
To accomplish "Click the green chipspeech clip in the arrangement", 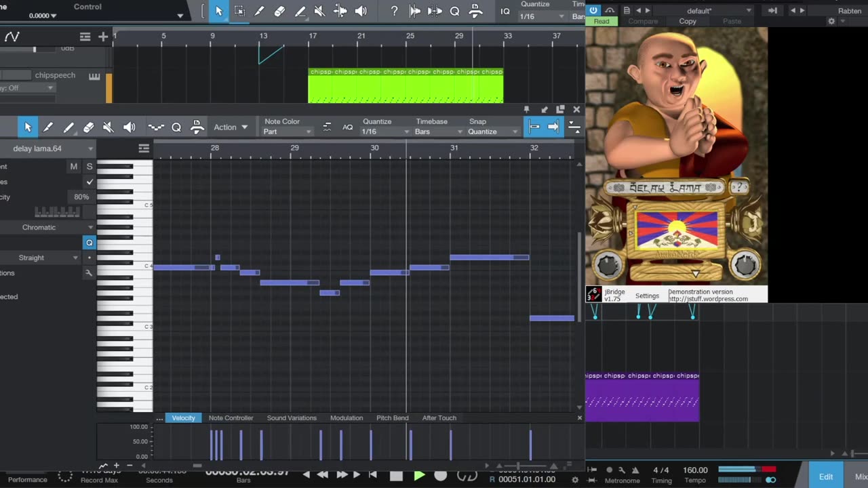I will click(406, 85).
